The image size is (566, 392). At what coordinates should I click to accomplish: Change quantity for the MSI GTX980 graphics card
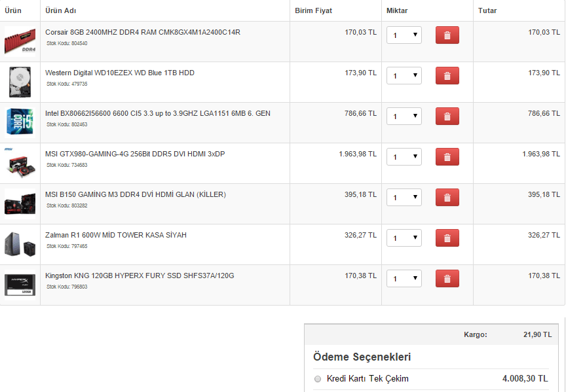pyautogui.click(x=404, y=156)
